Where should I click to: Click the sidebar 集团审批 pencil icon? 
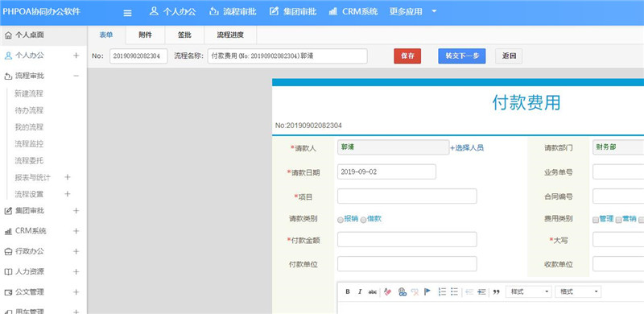pos(8,211)
